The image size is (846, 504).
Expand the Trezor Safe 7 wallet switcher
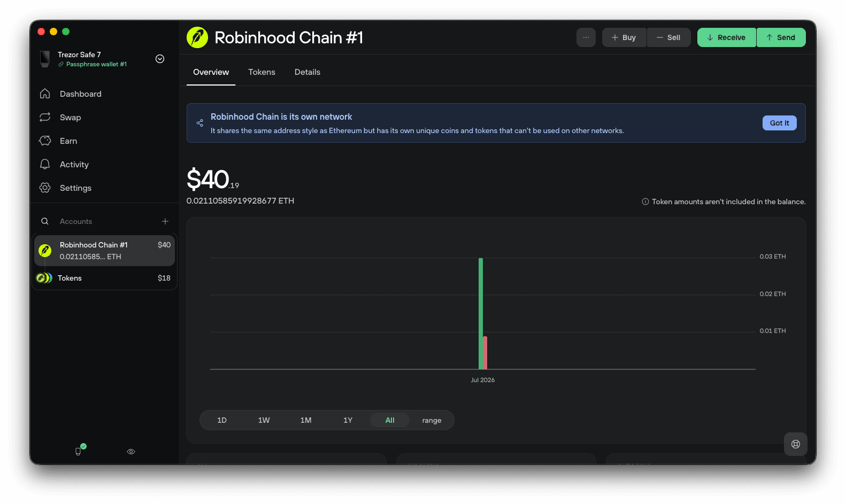160,59
